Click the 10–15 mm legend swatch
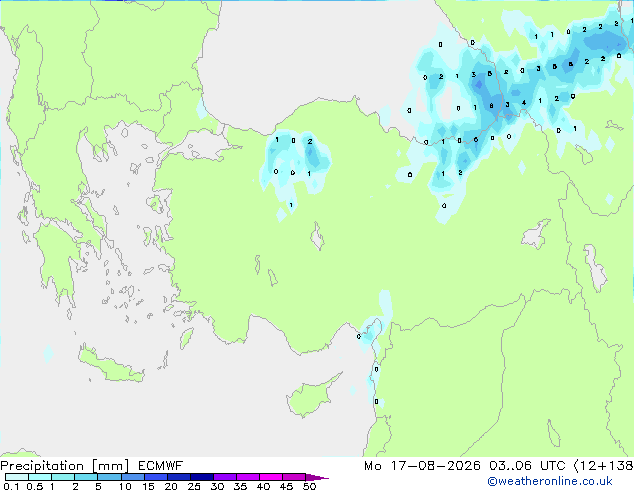This screenshot has height=490, width=634. [x=132, y=477]
